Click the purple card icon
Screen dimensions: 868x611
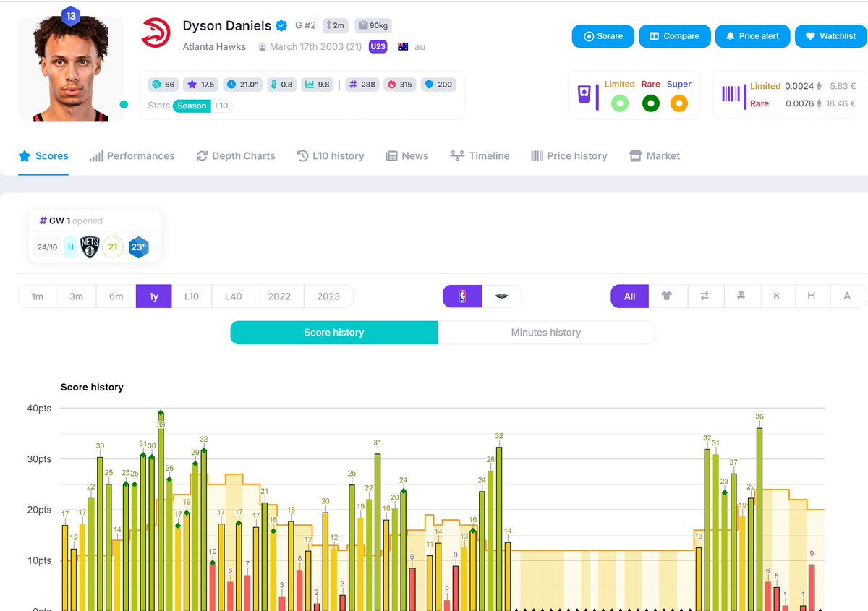584,94
